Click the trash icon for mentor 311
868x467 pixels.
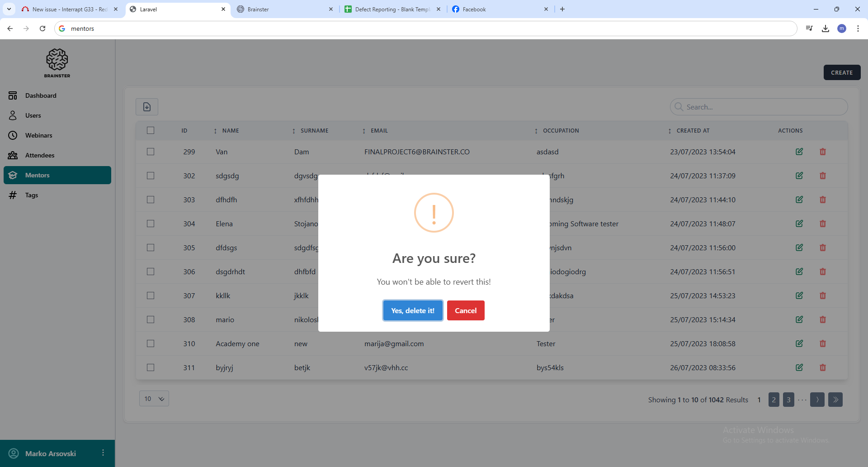tap(822, 367)
